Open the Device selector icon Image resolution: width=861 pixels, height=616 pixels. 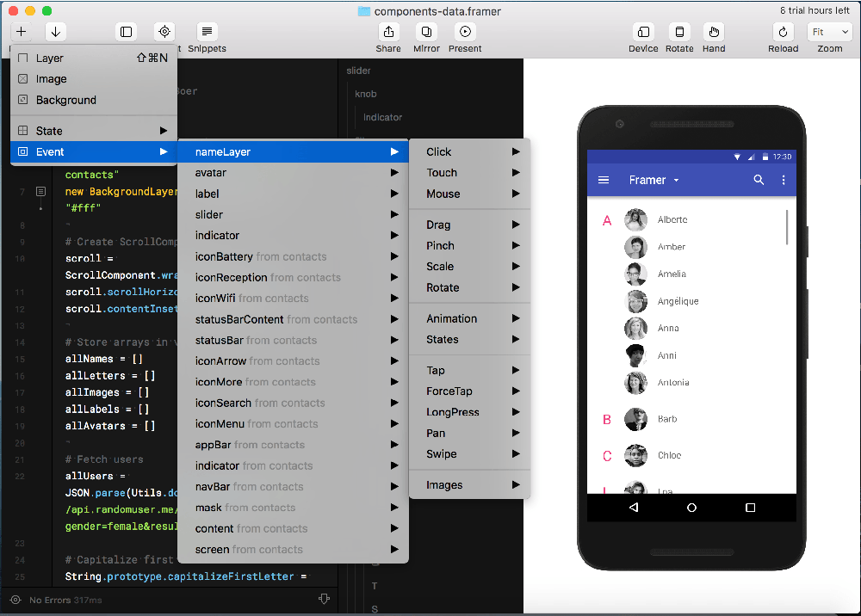pyautogui.click(x=643, y=33)
